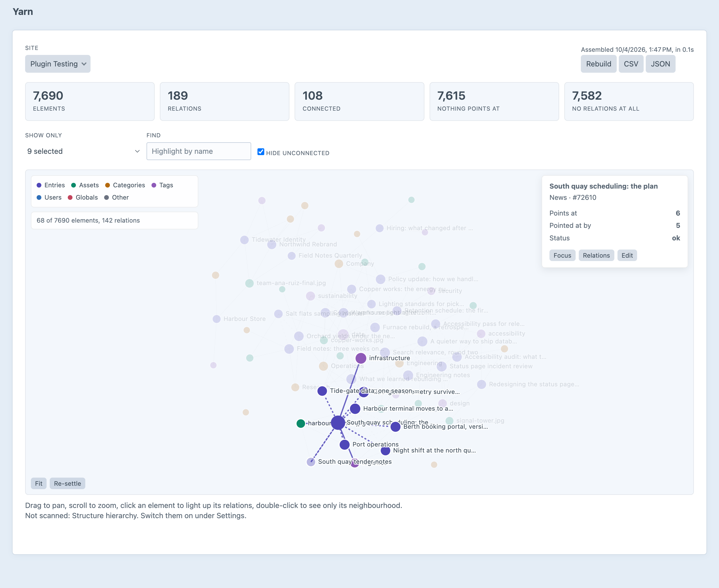The image size is (719, 588).
Task: Click the 189 Relations stat card
Action: 224,101
